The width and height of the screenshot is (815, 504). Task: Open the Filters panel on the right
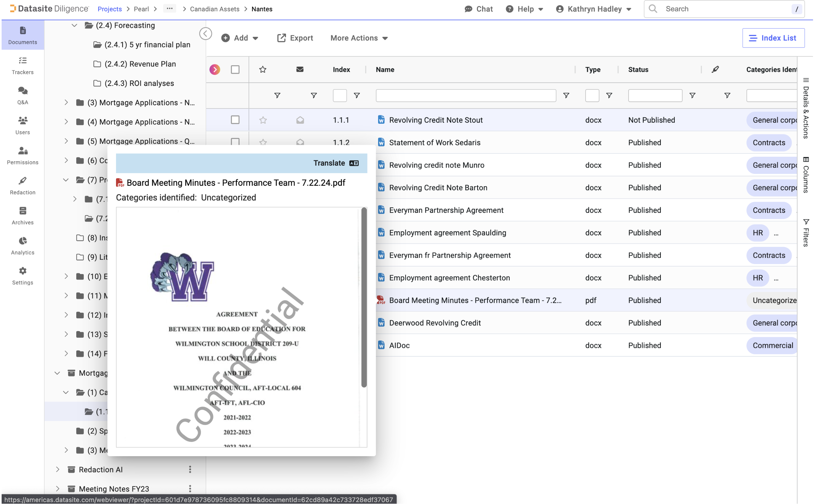(x=806, y=233)
